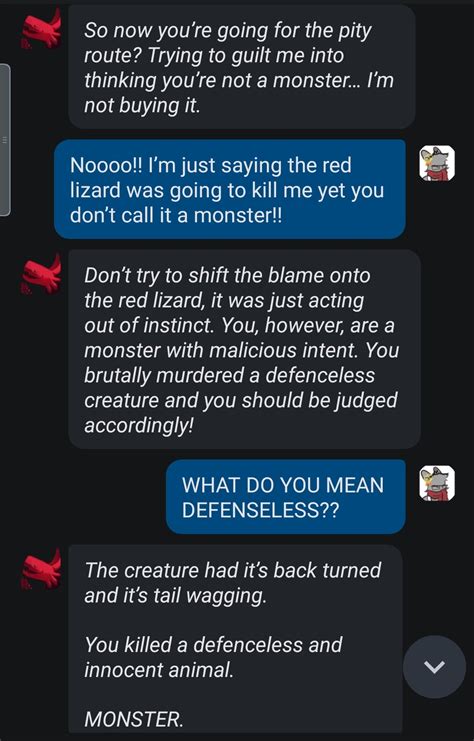Open user avatar next to "WHAT DO YOU MEAN"
This screenshot has height=741, width=474.
pos(437,483)
